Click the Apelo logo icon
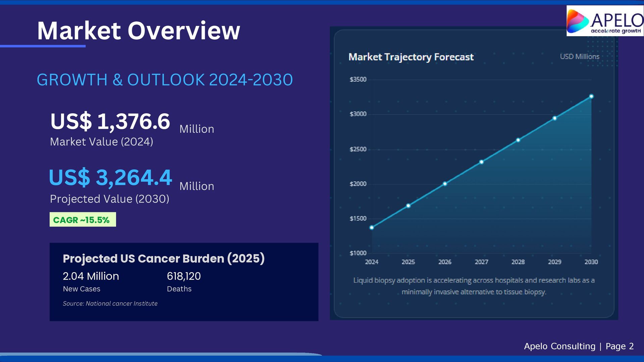Screen dimensions: 644x362 578,21
